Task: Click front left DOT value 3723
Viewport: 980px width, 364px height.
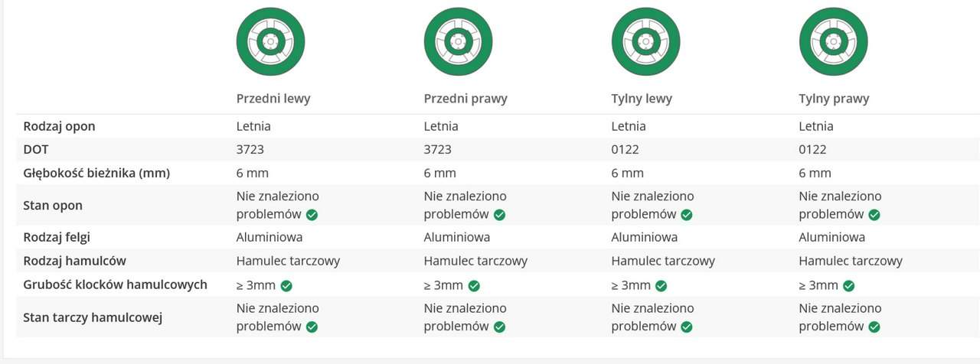Action: coord(250,150)
